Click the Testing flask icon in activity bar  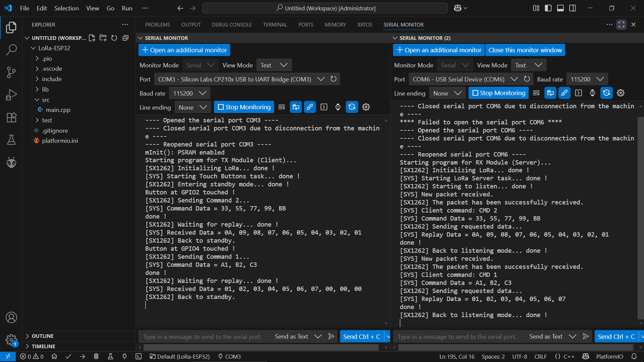[x=11, y=140]
